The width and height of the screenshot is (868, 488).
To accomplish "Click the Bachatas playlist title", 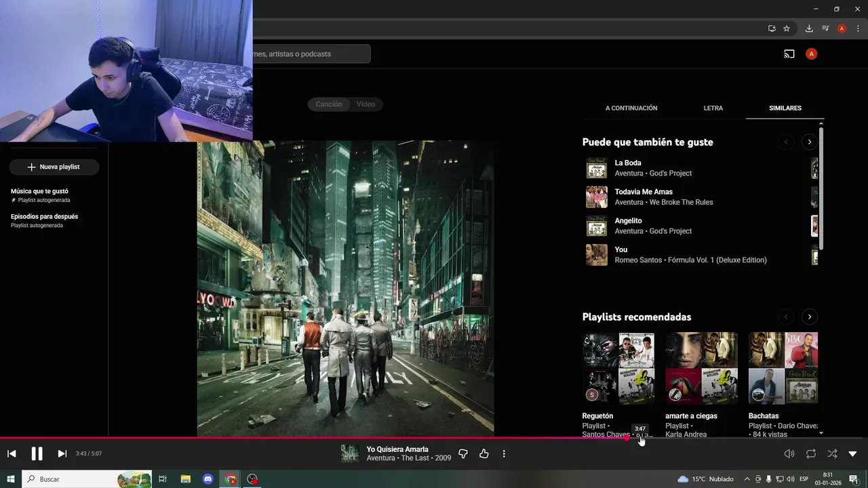I will (x=764, y=416).
